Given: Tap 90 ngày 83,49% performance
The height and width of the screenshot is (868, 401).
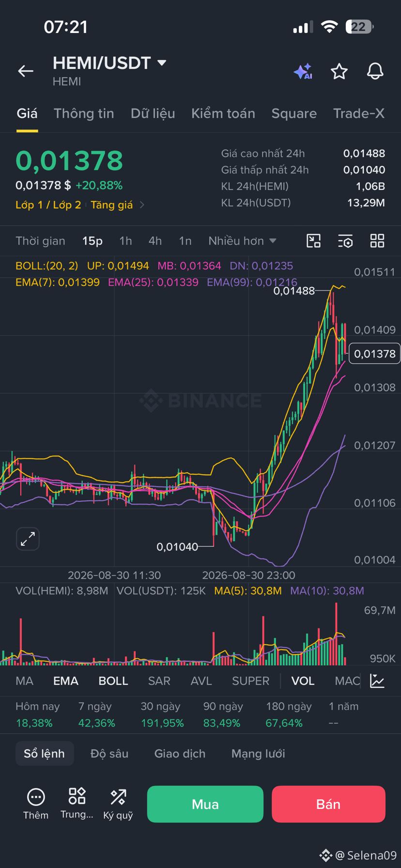Looking at the screenshot, I should coord(223,714).
